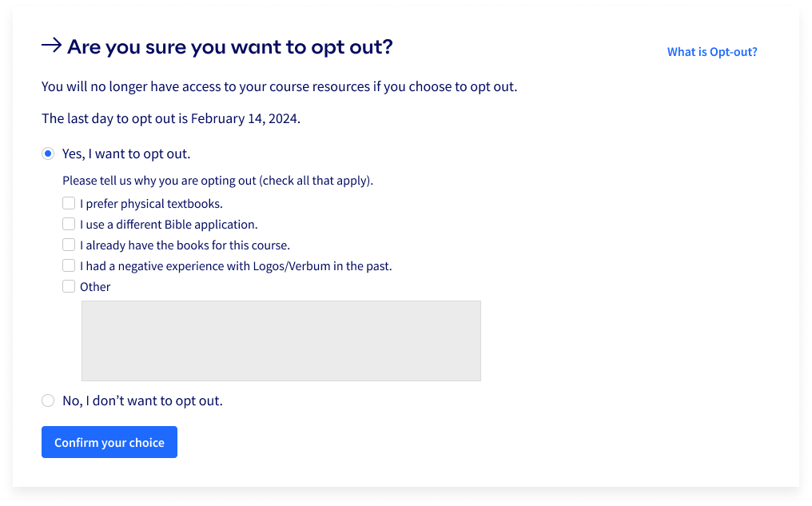Click the last day to opt out notice
812x506 pixels.
click(x=171, y=118)
